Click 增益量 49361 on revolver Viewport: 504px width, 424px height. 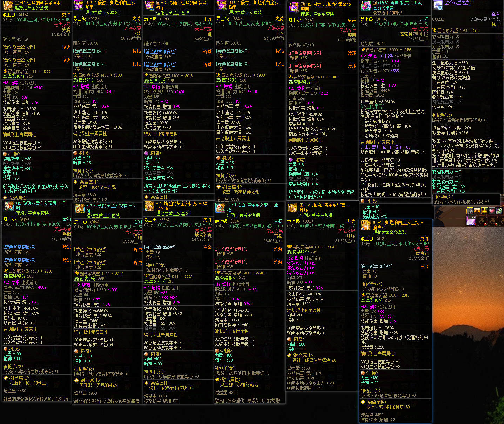[x=372, y=95]
